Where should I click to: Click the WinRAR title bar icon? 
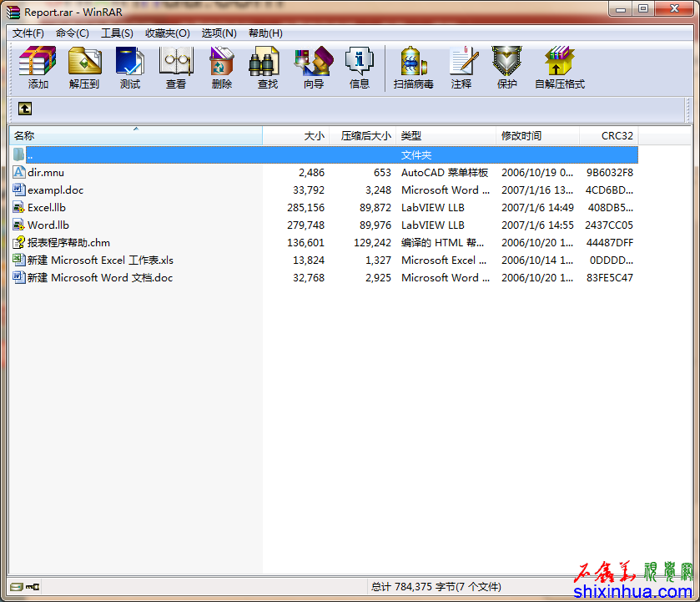tap(13, 12)
